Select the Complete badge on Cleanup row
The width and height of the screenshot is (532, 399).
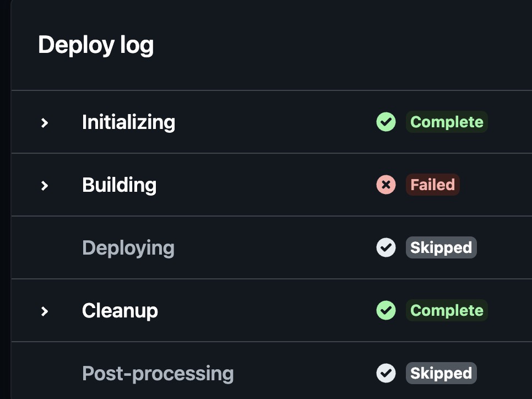tap(447, 310)
